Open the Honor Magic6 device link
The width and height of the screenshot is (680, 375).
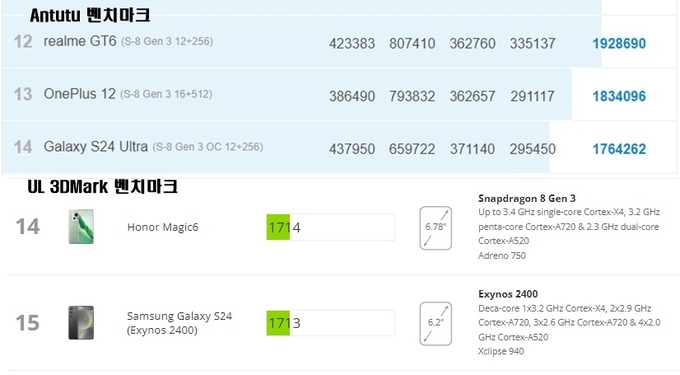click(x=163, y=227)
